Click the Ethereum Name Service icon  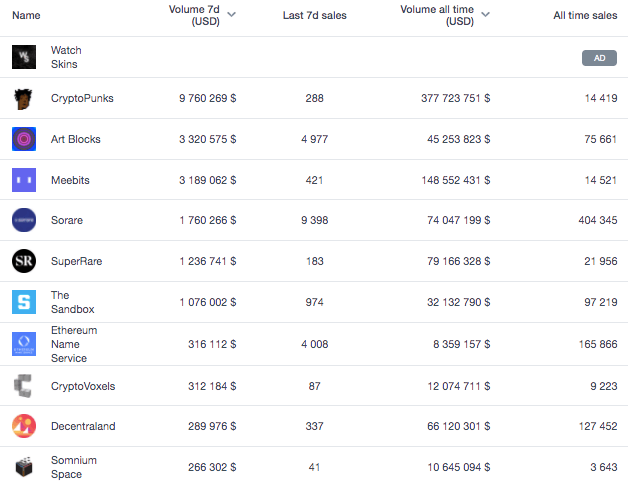click(24, 344)
